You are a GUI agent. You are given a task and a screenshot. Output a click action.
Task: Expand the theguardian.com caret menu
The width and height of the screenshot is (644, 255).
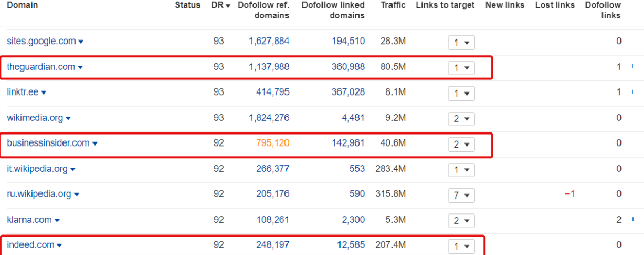point(80,67)
